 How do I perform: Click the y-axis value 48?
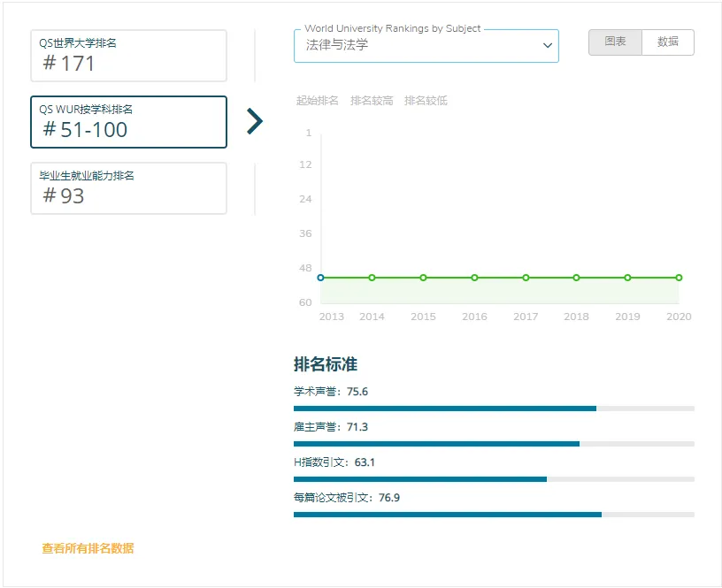[305, 268]
